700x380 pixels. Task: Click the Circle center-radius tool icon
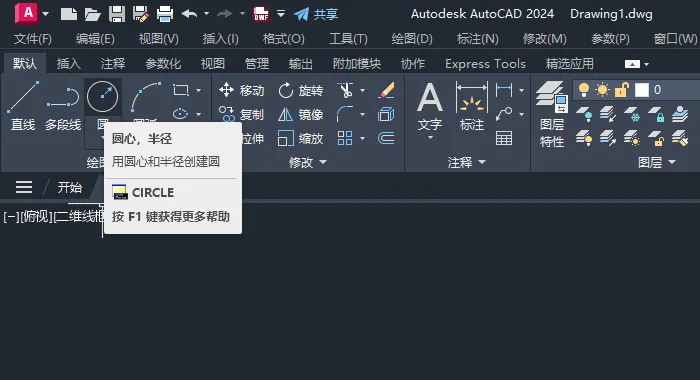(x=103, y=96)
